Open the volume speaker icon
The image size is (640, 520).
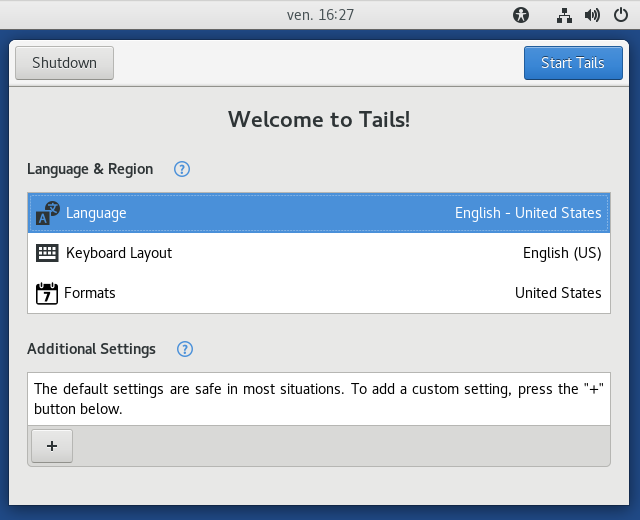click(x=592, y=16)
